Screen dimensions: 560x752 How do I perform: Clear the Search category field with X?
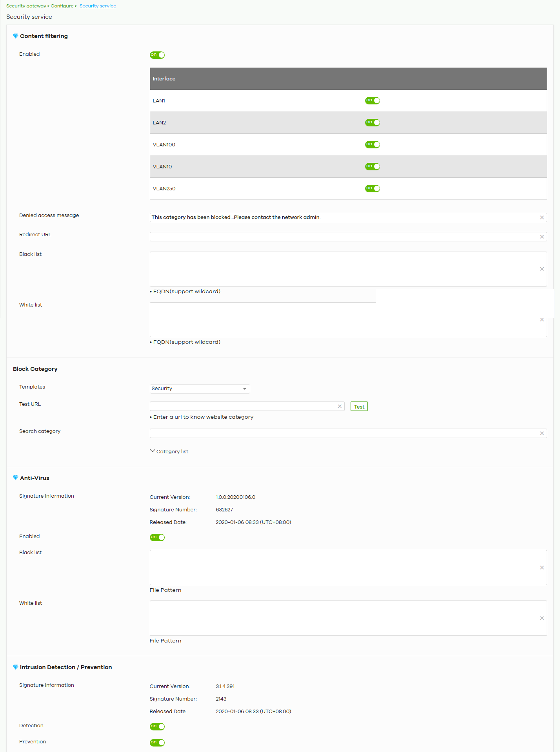point(542,433)
